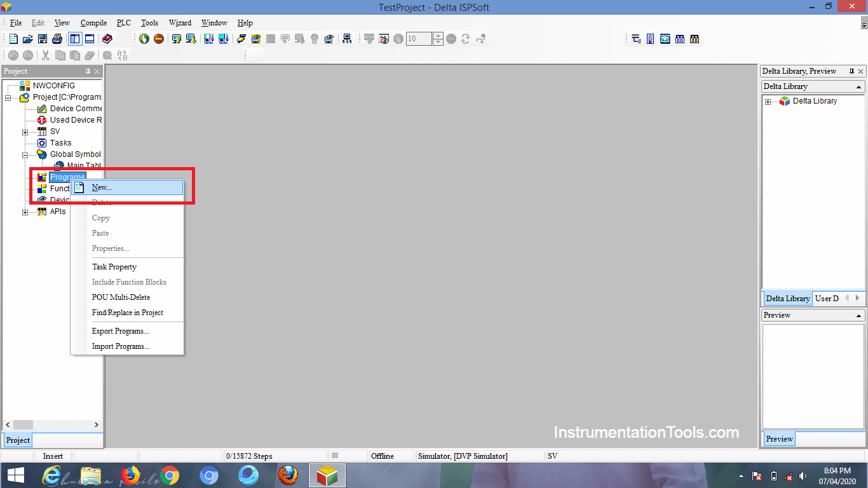Click the cycle count field showing 10
Viewport: 868px width, 488px height.
click(419, 39)
